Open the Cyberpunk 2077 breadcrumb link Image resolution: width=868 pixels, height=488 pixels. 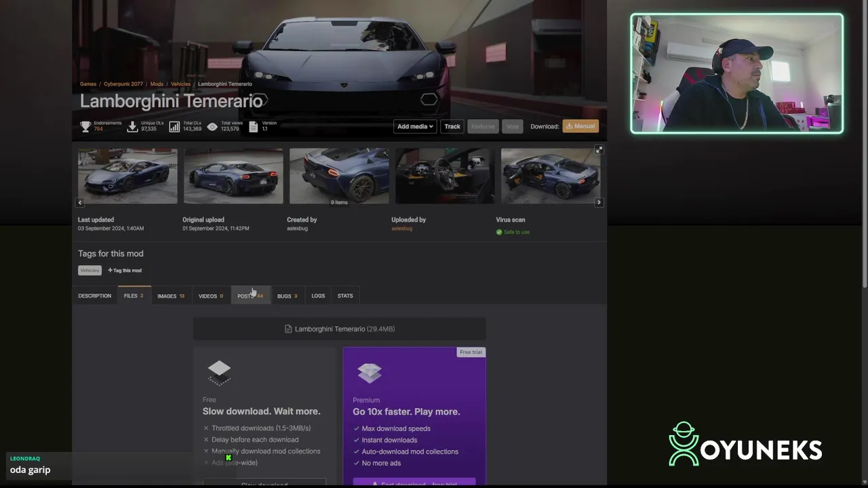click(x=123, y=84)
